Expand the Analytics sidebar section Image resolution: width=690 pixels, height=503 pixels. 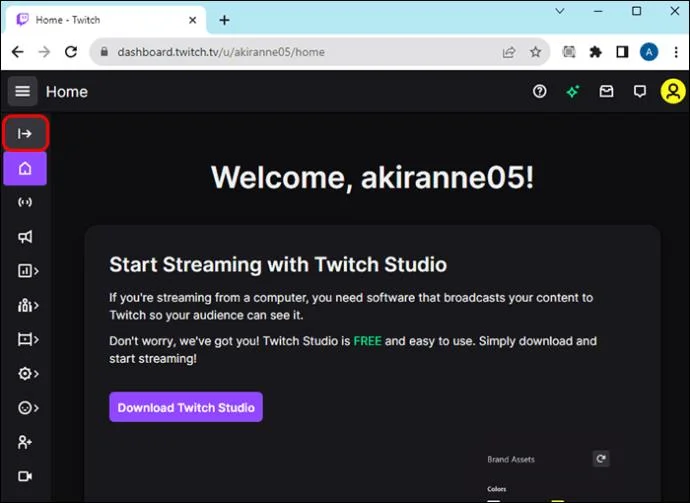[28, 271]
